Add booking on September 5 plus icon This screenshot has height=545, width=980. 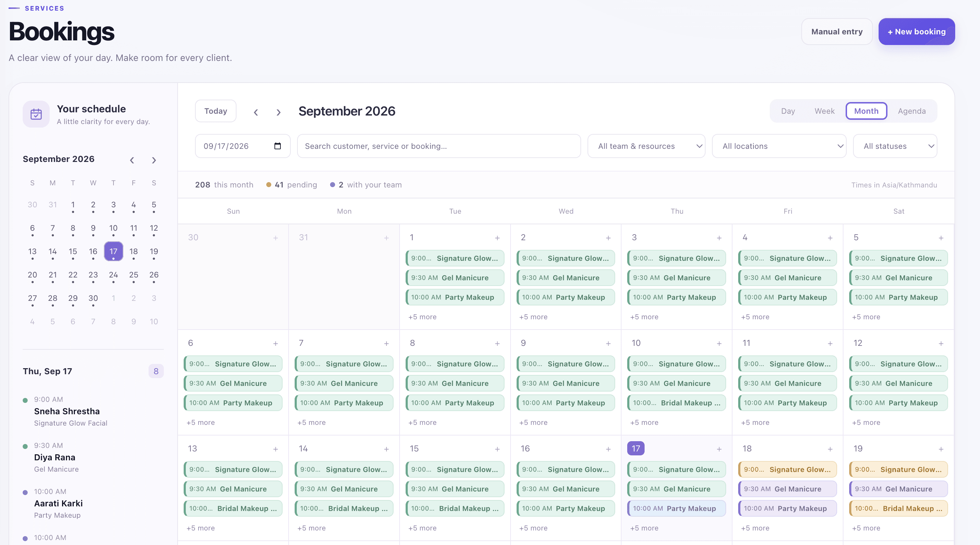tap(941, 238)
